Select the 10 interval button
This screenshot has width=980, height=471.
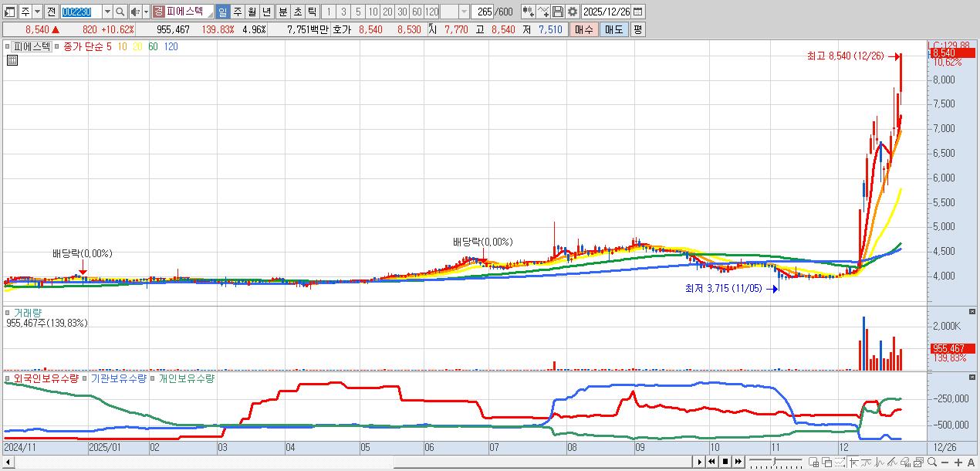373,12
